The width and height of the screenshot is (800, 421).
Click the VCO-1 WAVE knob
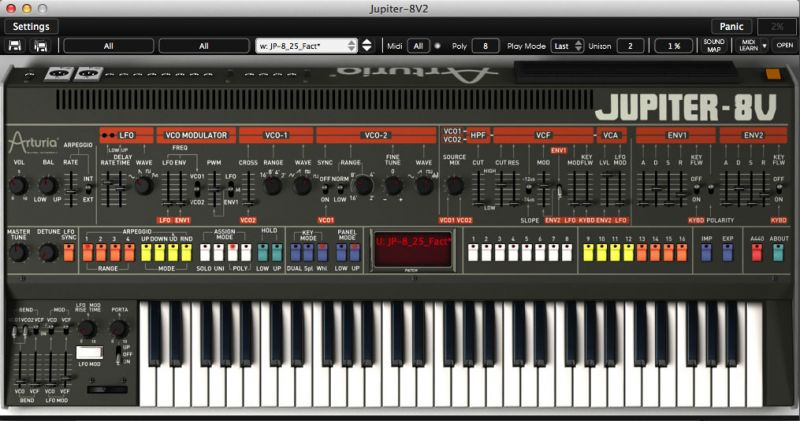(x=303, y=185)
